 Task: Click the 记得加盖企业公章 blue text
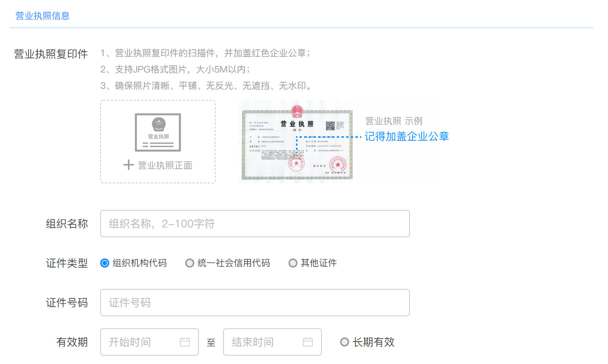point(406,136)
